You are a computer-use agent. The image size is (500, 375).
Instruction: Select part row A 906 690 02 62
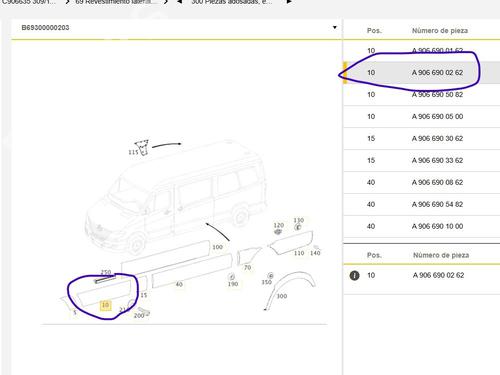pos(422,72)
